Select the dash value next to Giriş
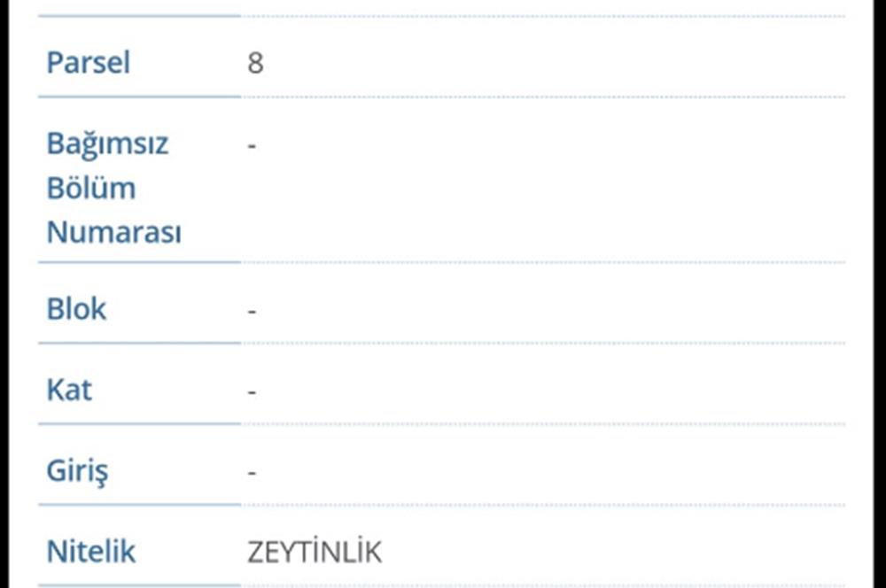This screenshot has height=588, width=886. tap(253, 473)
